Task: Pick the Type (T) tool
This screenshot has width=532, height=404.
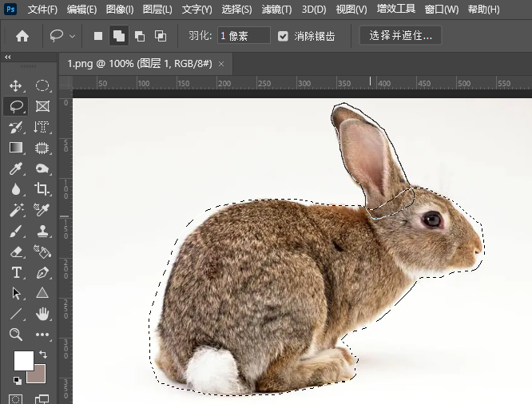Action: click(x=15, y=272)
